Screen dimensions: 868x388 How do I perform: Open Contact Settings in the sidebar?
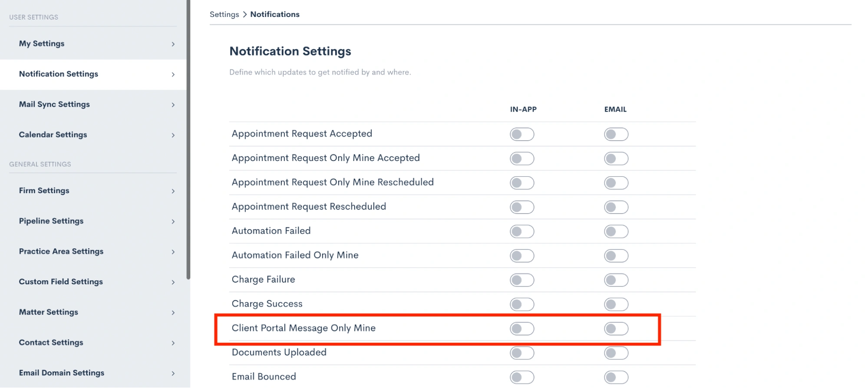tap(93, 342)
